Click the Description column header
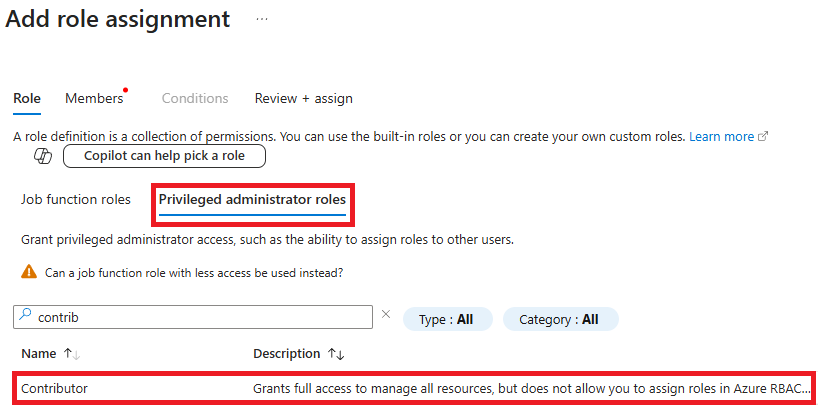The height and width of the screenshot is (406, 818). (286, 354)
